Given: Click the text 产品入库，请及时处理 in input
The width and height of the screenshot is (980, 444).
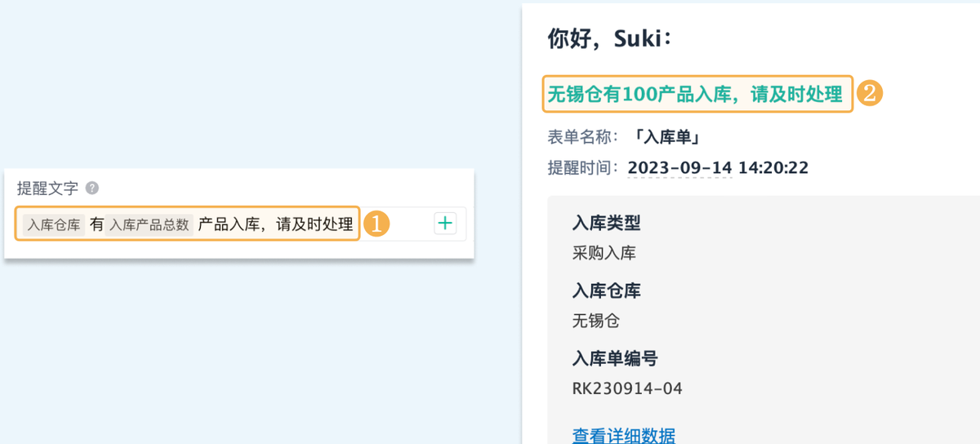Looking at the screenshot, I should [275, 224].
